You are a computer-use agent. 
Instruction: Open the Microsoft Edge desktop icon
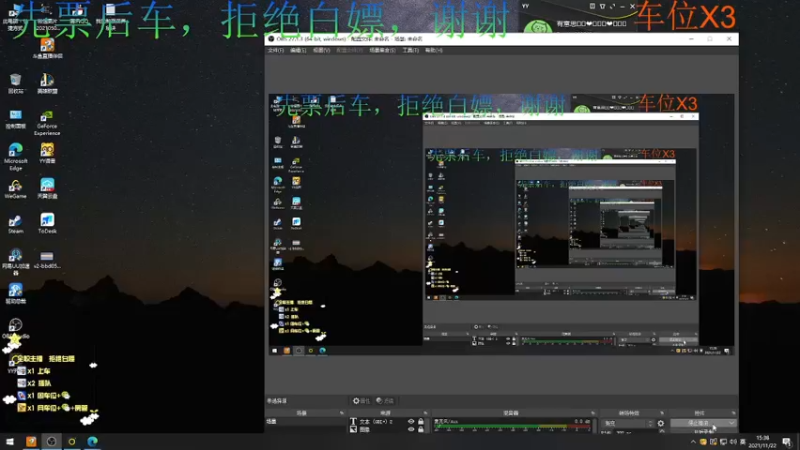pos(15,157)
